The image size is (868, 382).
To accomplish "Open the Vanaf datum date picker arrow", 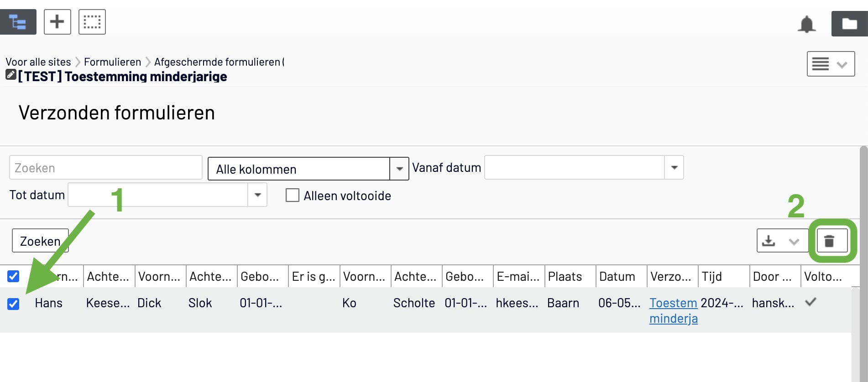I will 674,167.
